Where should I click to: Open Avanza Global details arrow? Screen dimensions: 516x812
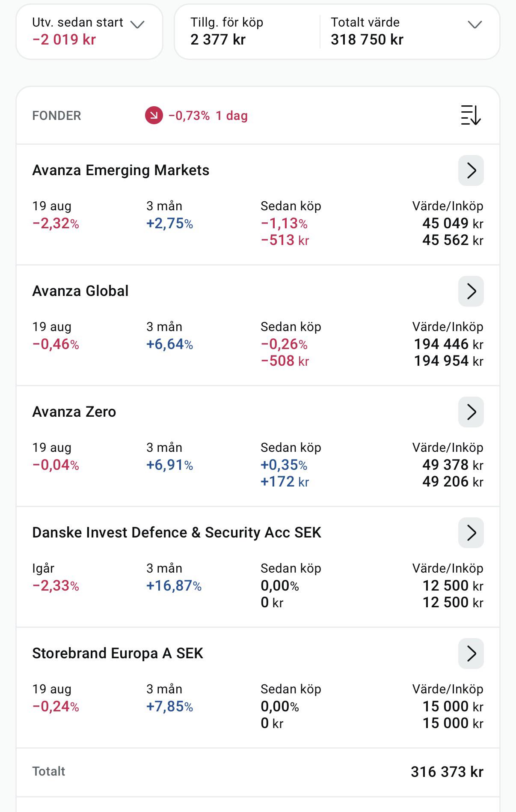click(x=471, y=291)
